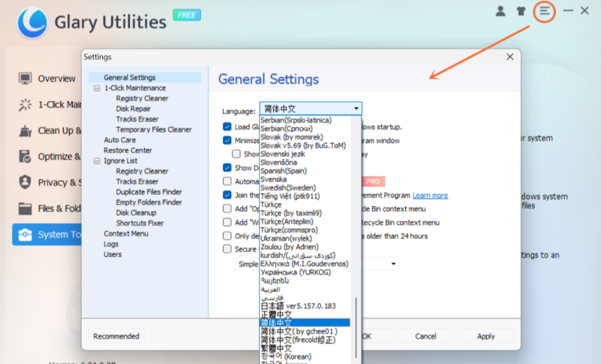Select Disk Cleanup tree item
The width and height of the screenshot is (601, 364).
[136, 212]
